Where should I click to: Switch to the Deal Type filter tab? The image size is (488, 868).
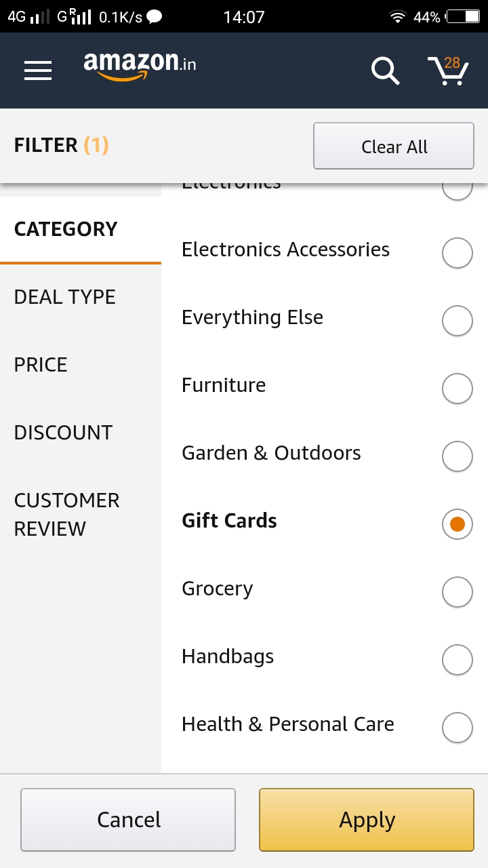tap(65, 297)
